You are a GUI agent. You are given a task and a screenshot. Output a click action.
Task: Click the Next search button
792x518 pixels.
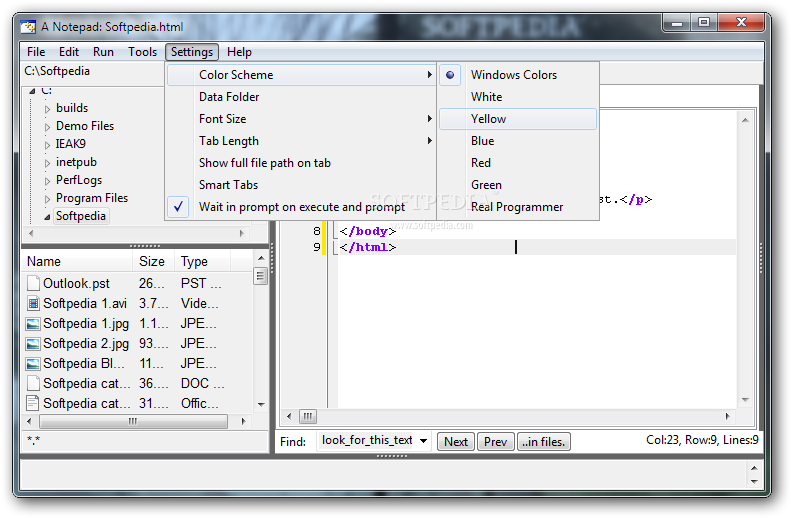[456, 442]
